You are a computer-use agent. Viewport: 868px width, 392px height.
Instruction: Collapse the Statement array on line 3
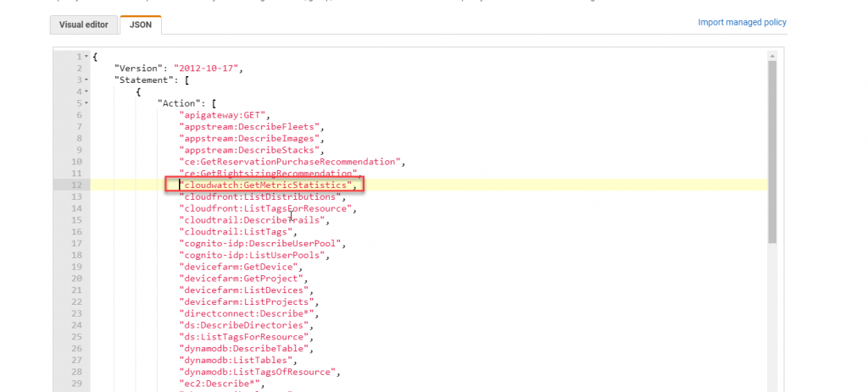[86, 80]
